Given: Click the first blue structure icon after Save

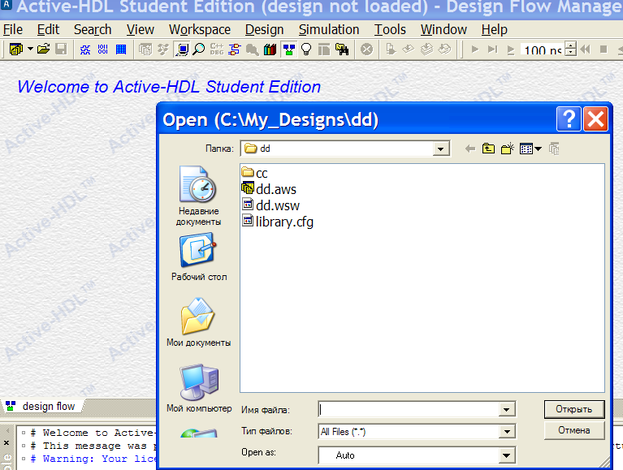Looking at the screenshot, I should [85, 49].
